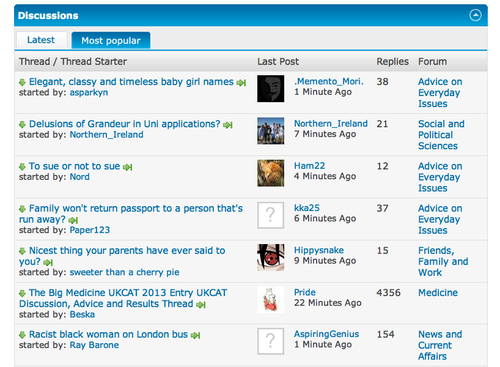Screen dimensions: 500x367
Task: Open the Medicine forum link
Action: click(x=438, y=293)
